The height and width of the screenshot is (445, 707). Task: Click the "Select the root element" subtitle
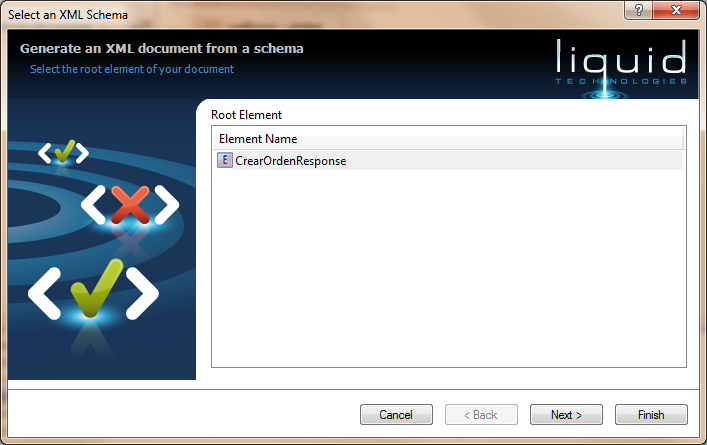tap(132, 69)
